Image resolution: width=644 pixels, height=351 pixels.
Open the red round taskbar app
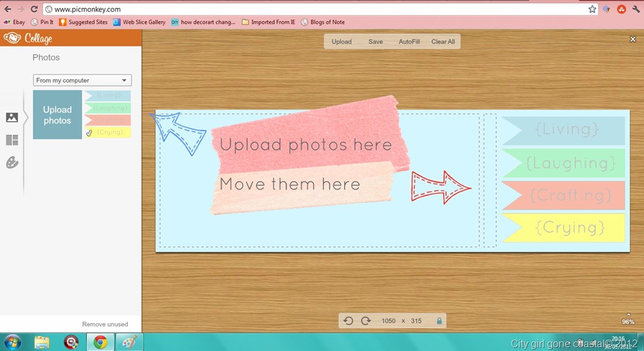71,342
